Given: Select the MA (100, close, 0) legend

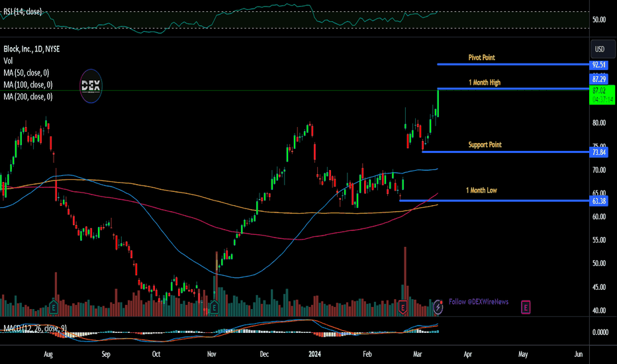Looking at the screenshot, I should (x=28, y=85).
